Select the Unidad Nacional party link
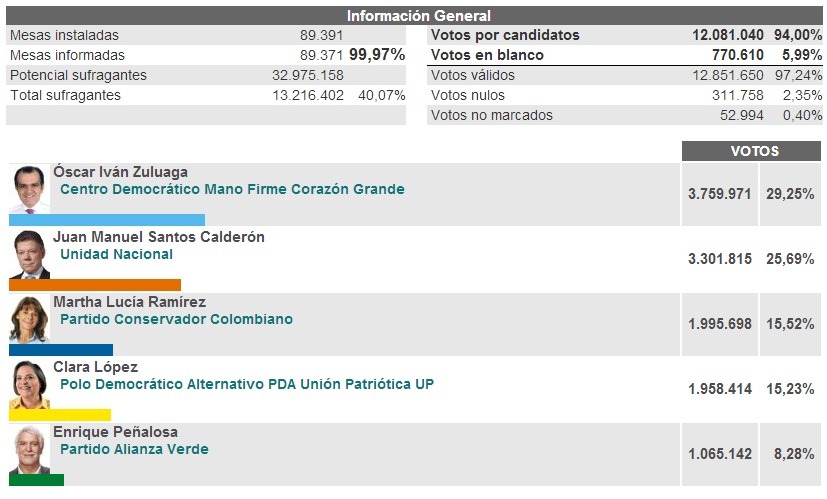This screenshot has width=827, height=499. (x=116, y=254)
